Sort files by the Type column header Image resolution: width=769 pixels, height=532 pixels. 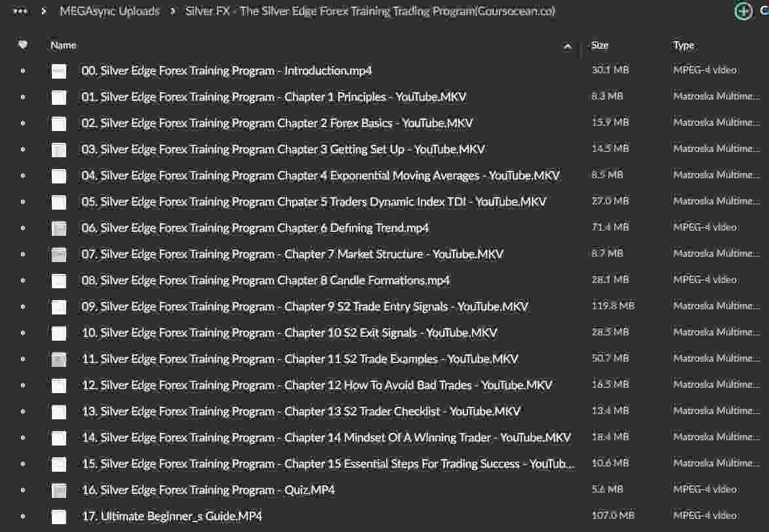[683, 45]
